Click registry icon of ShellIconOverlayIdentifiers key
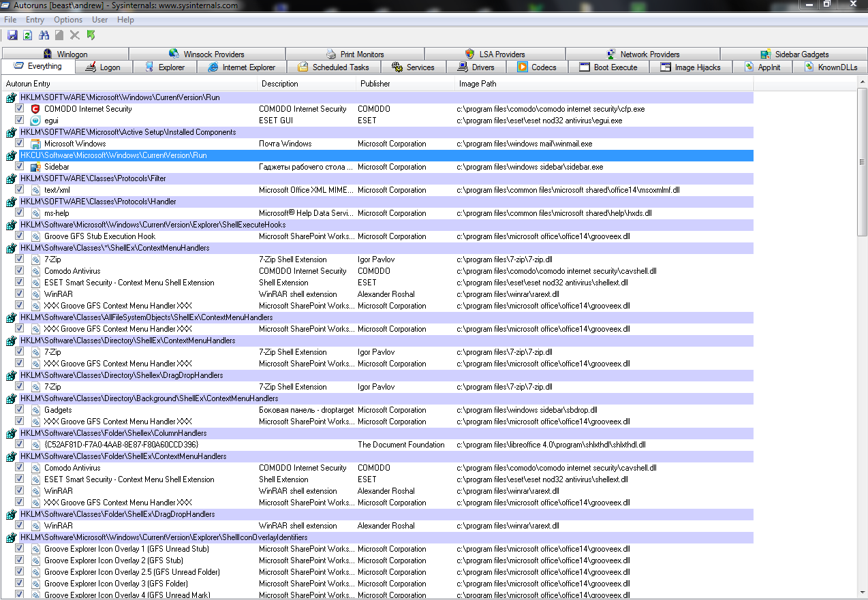 coord(11,537)
